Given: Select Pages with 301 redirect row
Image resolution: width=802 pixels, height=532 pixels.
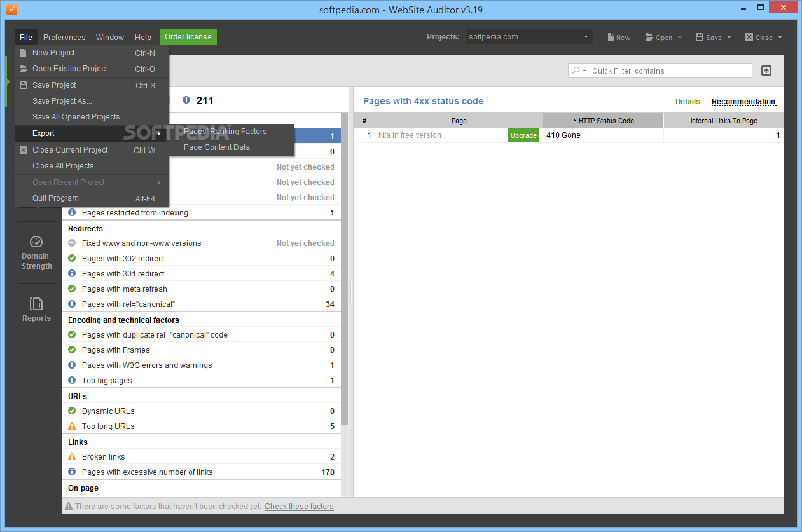Looking at the screenshot, I should pos(201,274).
